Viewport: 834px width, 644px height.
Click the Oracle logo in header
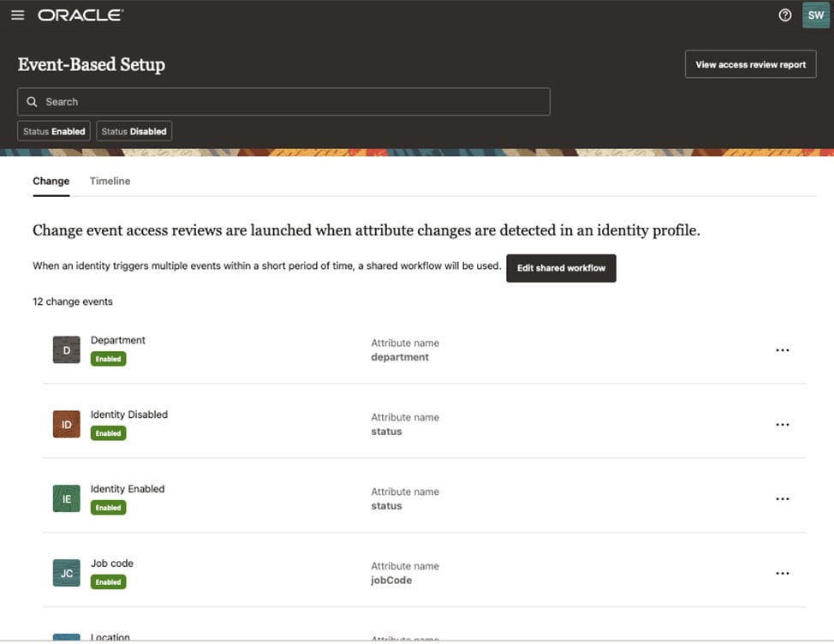(80, 15)
